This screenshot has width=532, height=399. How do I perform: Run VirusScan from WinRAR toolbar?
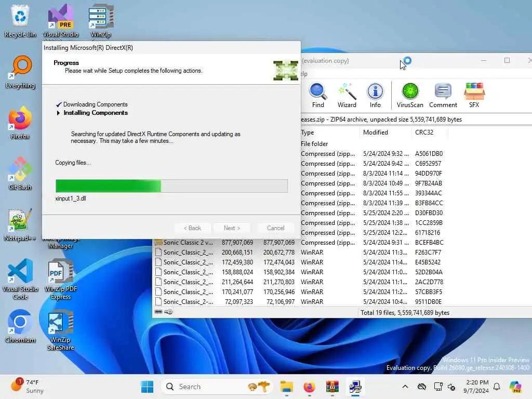(x=410, y=96)
